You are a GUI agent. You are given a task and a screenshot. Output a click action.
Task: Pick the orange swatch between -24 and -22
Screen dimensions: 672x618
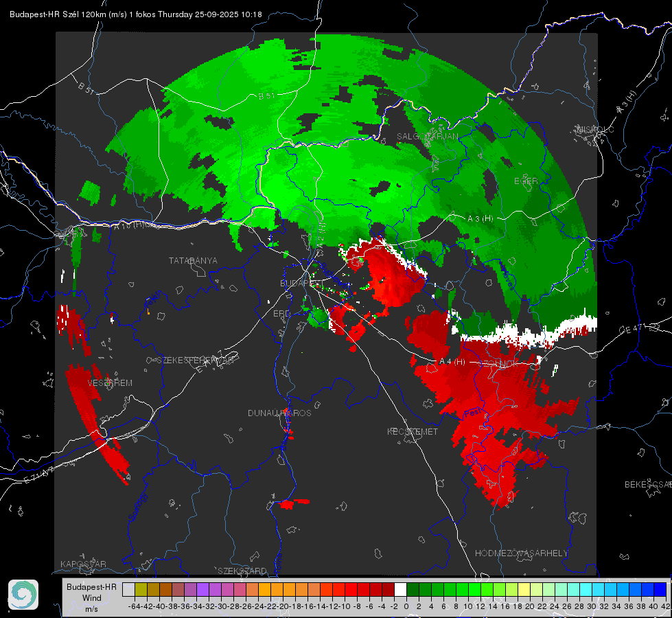pos(264,589)
